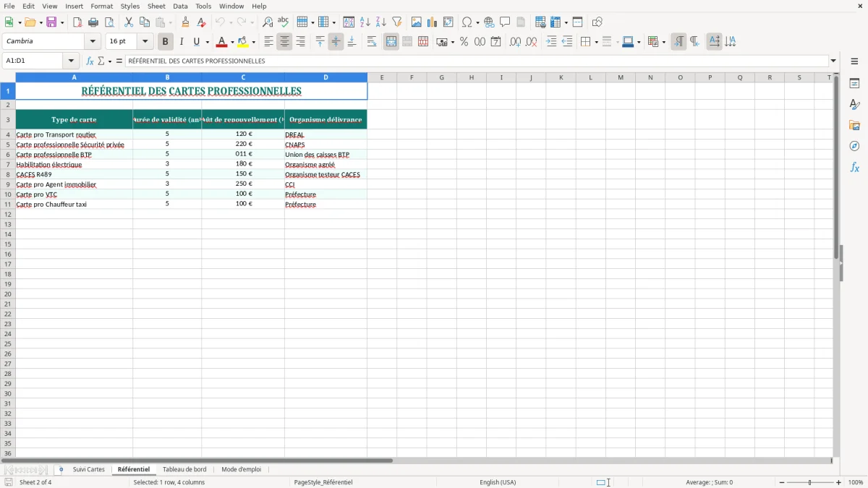Toggle Merge and Center Cells
Image resolution: width=868 pixels, height=488 pixels.
pyautogui.click(x=391, y=42)
